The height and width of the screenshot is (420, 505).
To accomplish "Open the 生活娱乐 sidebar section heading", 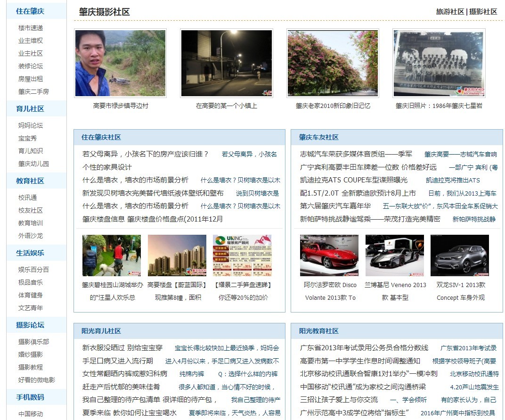I will (30, 253).
